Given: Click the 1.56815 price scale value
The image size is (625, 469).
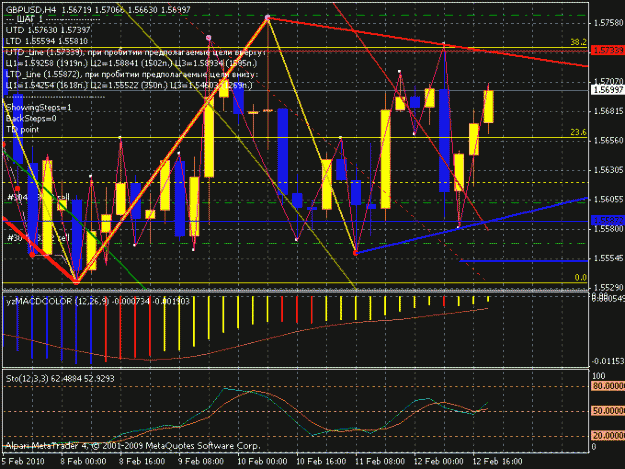Looking at the screenshot, I should tap(608, 111).
